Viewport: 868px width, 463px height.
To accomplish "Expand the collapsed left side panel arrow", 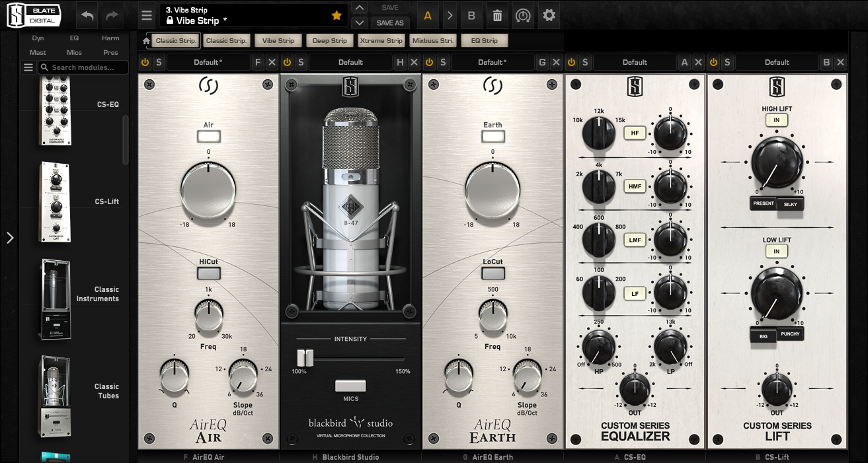I will 10,238.
